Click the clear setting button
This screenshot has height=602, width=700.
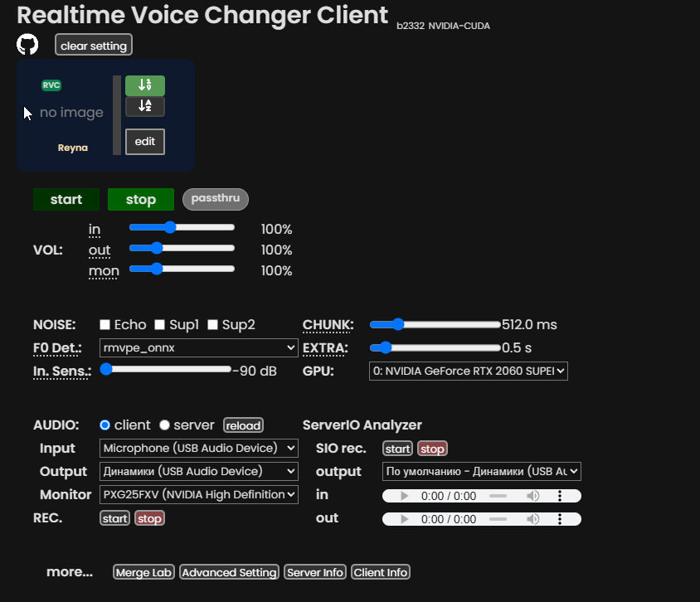pyautogui.click(x=94, y=45)
